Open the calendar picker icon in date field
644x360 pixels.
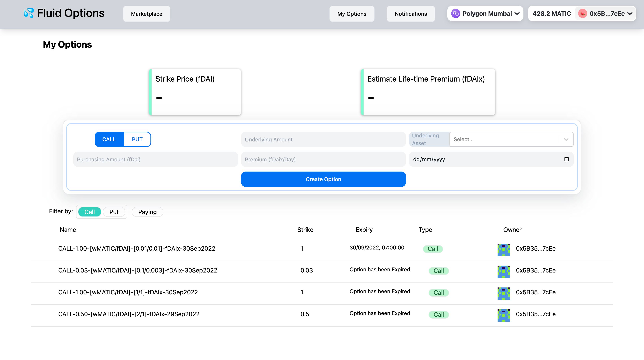point(567,159)
